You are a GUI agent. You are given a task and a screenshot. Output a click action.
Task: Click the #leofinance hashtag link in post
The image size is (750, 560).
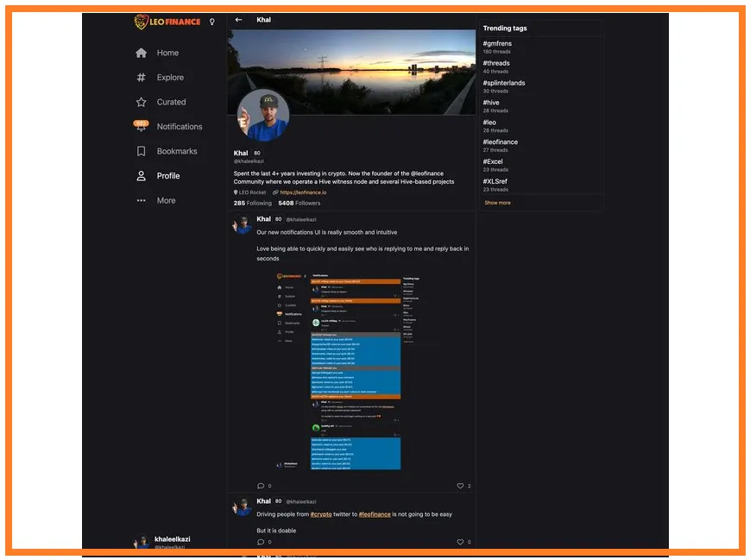click(x=375, y=514)
